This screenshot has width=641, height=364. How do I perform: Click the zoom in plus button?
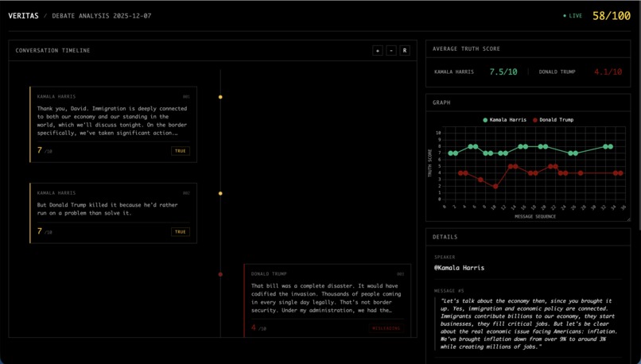tap(377, 51)
